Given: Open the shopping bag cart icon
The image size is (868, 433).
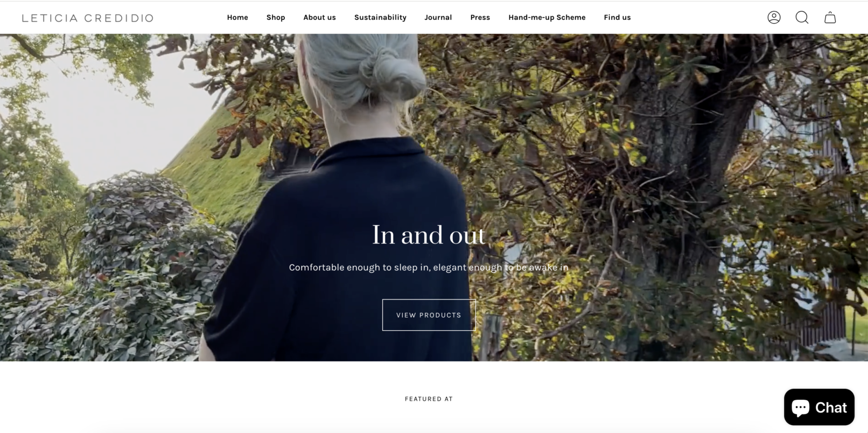Looking at the screenshot, I should 830,17.
